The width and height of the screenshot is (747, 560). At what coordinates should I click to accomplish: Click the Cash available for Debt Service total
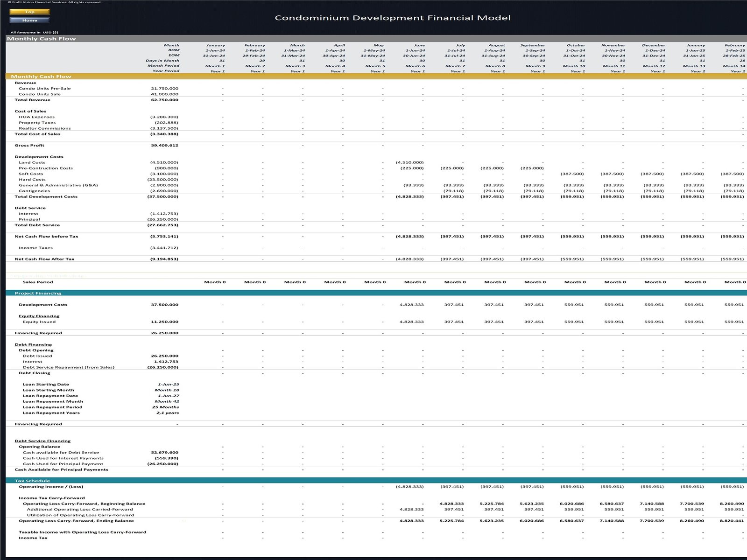pyautogui.click(x=164, y=452)
